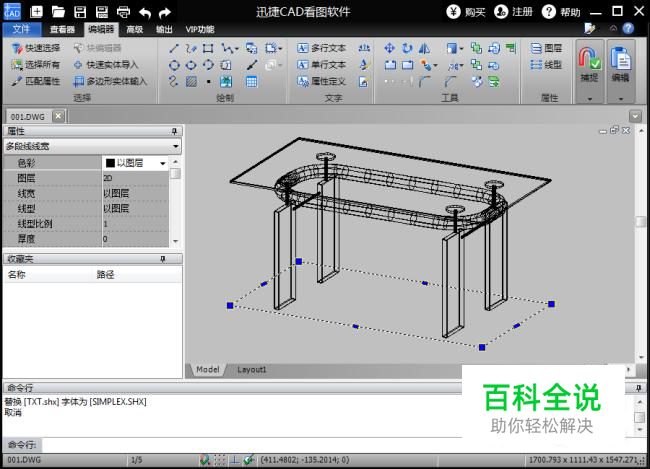Screen dimensions: 650x469
Task: Click the Help (帮助) button
Action: click(561, 12)
